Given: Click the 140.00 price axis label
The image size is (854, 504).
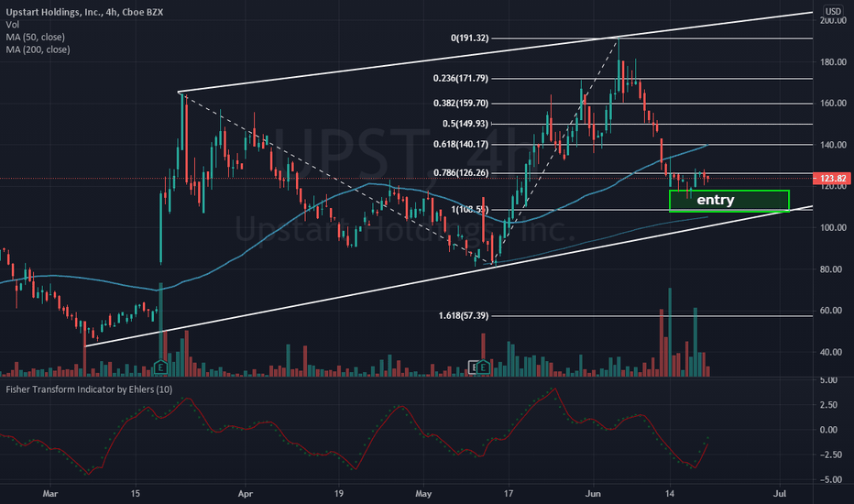Looking at the screenshot, I should coord(833,145).
